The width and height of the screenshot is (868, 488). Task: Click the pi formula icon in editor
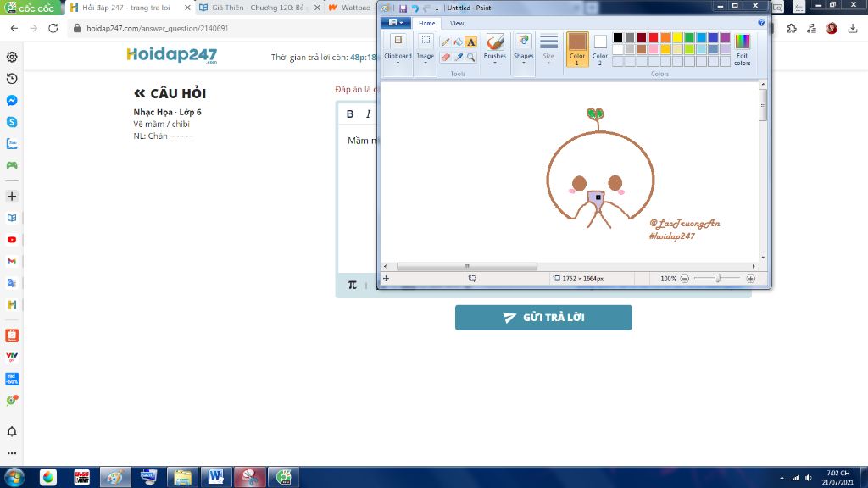click(x=352, y=285)
